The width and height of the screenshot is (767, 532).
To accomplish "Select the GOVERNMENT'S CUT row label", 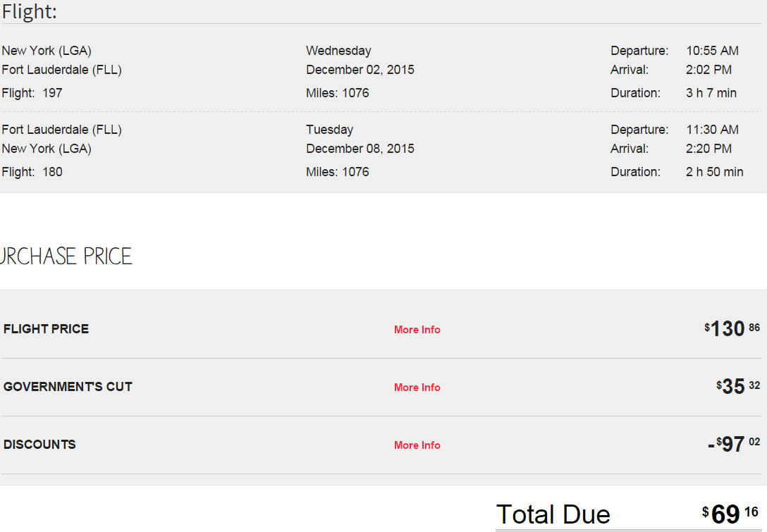I will (x=68, y=387).
